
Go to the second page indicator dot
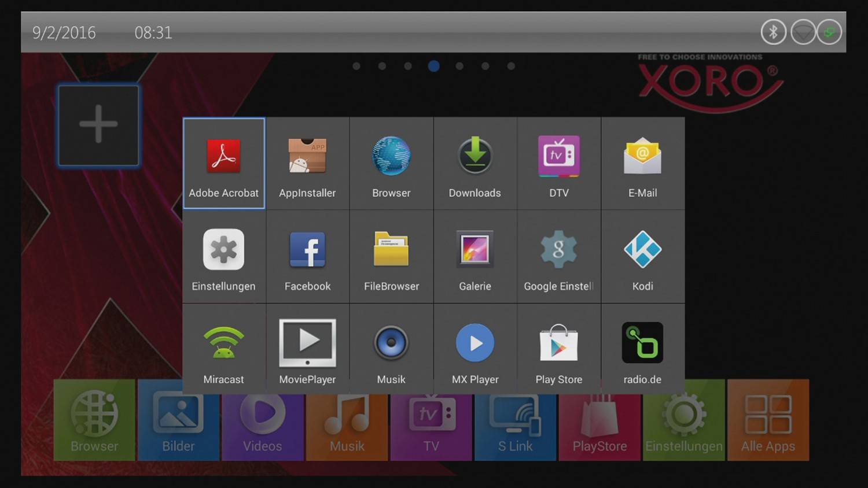coord(382,66)
